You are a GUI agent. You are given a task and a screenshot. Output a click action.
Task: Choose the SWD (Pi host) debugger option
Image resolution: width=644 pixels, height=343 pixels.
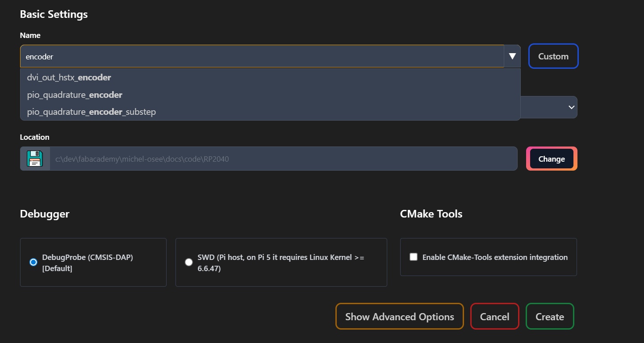click(x=188, y=262)
